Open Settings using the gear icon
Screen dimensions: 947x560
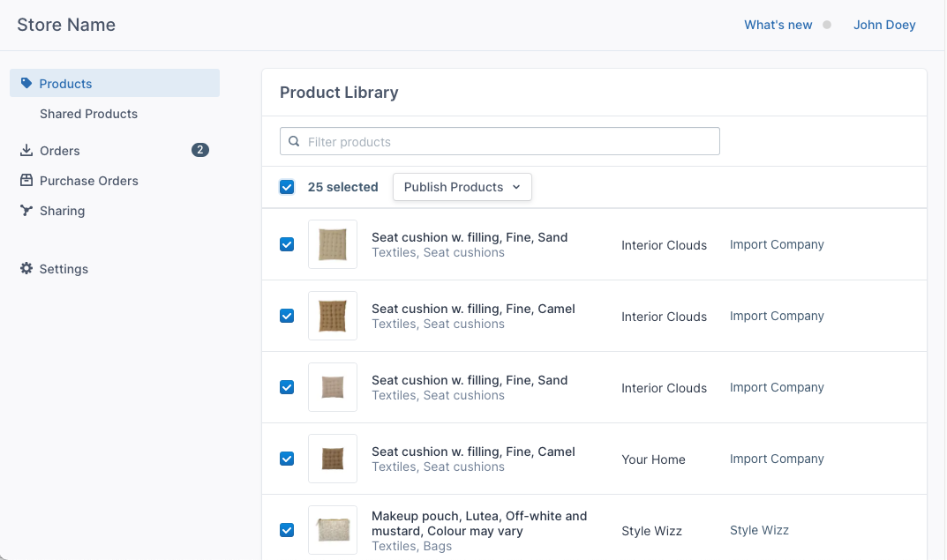point(26,269)
